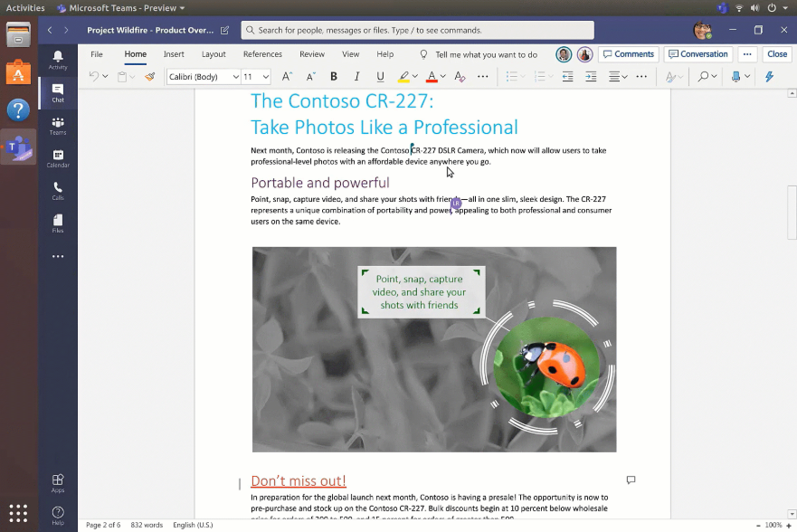Click the comment marker beside Don't miss out
Viewport: 797px width, 532px height.
[631, 480]
